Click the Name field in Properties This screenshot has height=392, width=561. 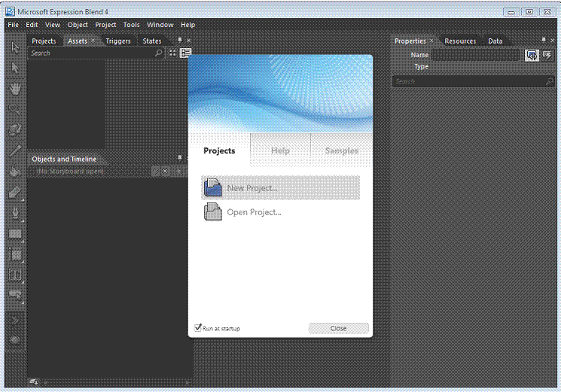[475, 55]
